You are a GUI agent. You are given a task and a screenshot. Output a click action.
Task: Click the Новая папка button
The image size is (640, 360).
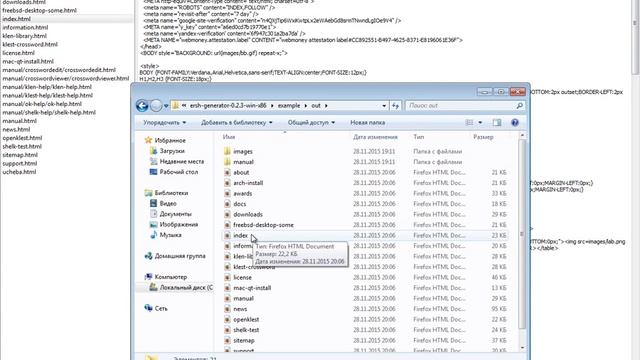(x=367, y=122)
